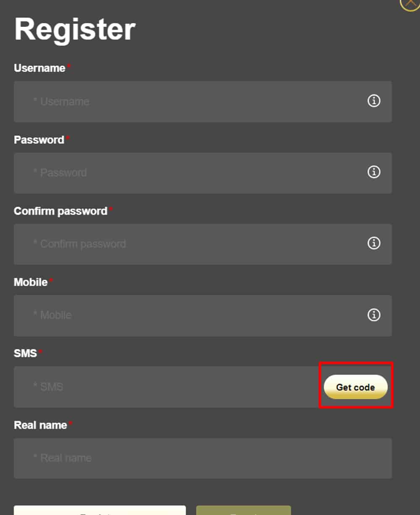420x515 pixels.
Task: Click the Real name input box
Action: [202, 458]
